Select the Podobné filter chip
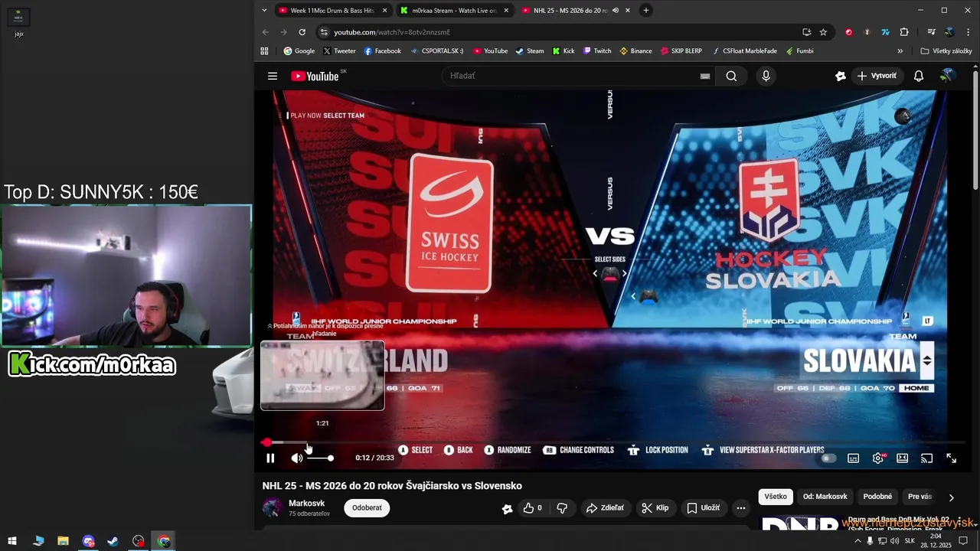The width and height of the screenshot is (980, 551). coord(877,497)
